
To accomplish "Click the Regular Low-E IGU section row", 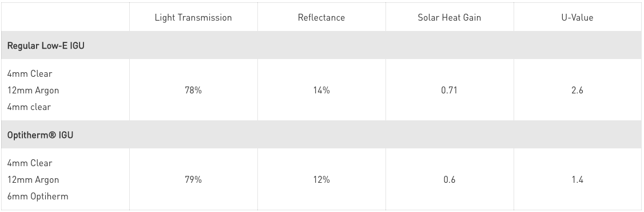I will [321, 45].
